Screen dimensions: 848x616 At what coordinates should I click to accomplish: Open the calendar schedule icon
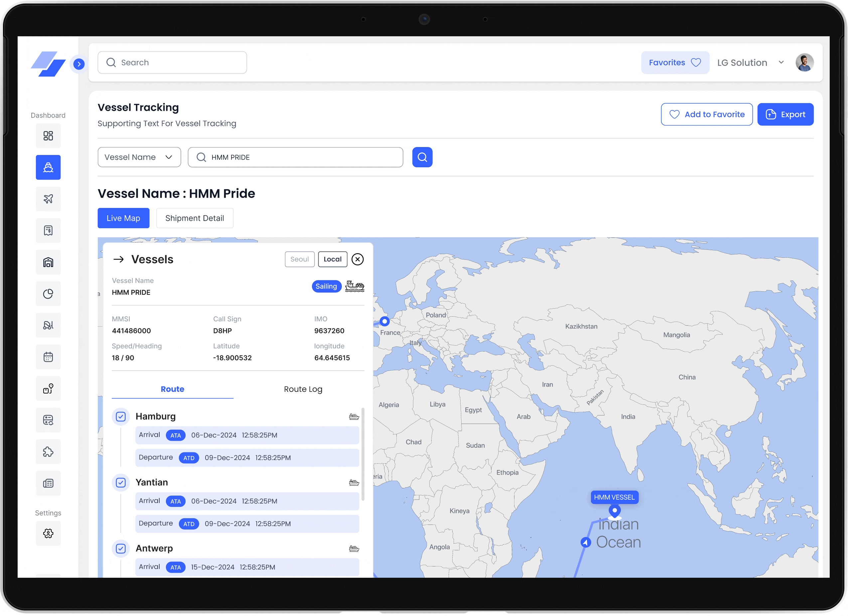(x=48, y=357)
